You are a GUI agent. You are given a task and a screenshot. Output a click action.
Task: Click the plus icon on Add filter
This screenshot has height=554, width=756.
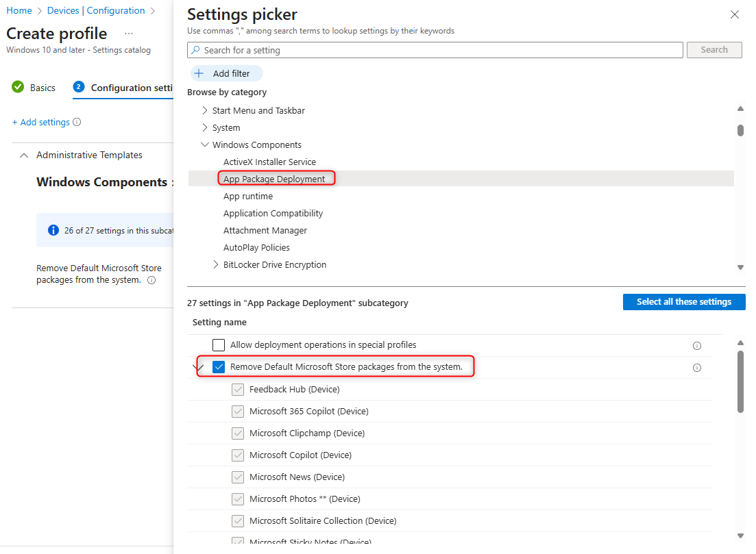[x=199, y=73]
